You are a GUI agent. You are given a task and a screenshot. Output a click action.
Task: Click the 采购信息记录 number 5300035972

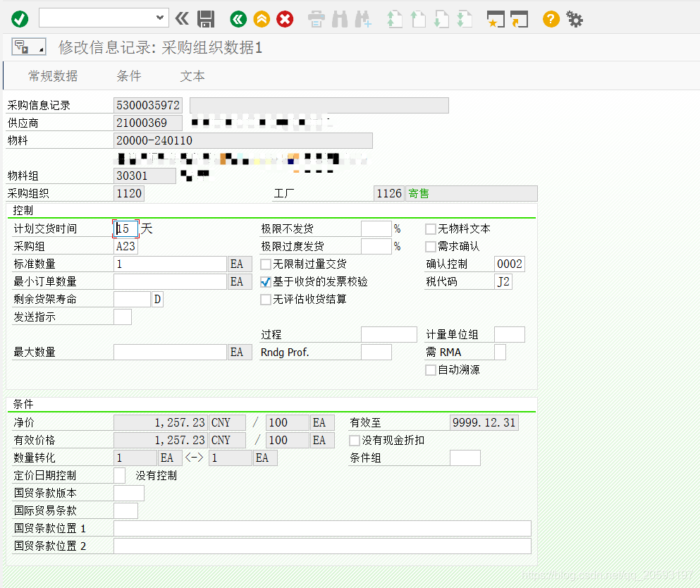click(148, 105)
